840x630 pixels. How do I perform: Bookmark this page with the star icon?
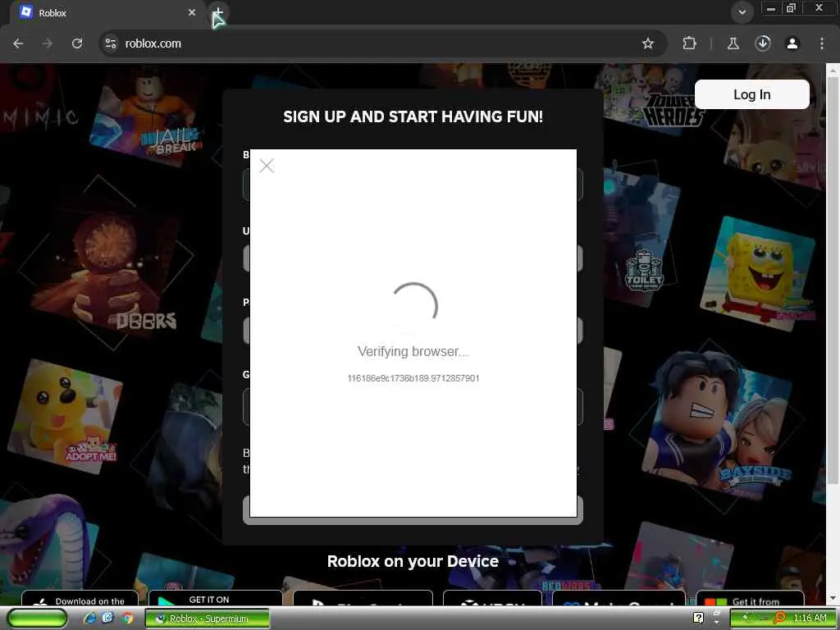coord(648,43)
